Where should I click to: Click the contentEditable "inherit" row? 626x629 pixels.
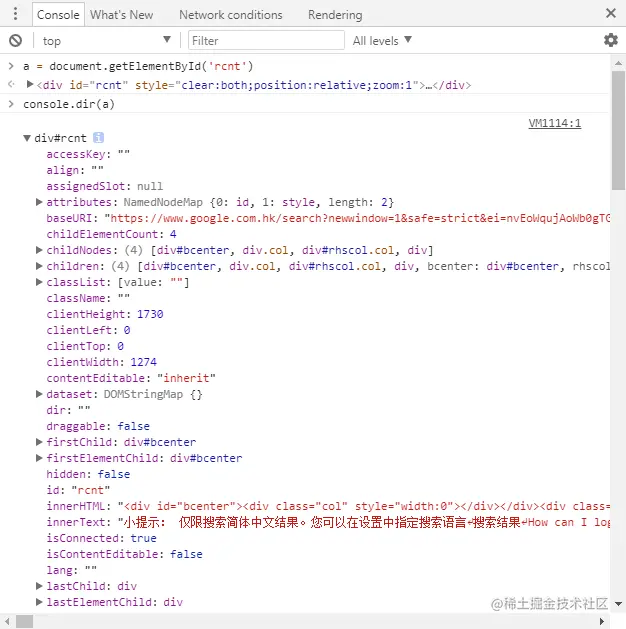pos(131,378)
